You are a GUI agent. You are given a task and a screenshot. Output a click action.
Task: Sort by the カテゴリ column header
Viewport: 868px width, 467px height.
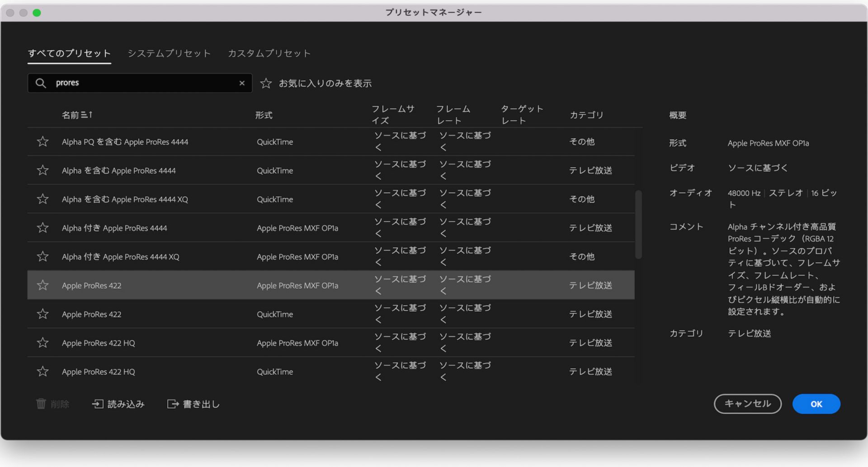coord(586,115)
